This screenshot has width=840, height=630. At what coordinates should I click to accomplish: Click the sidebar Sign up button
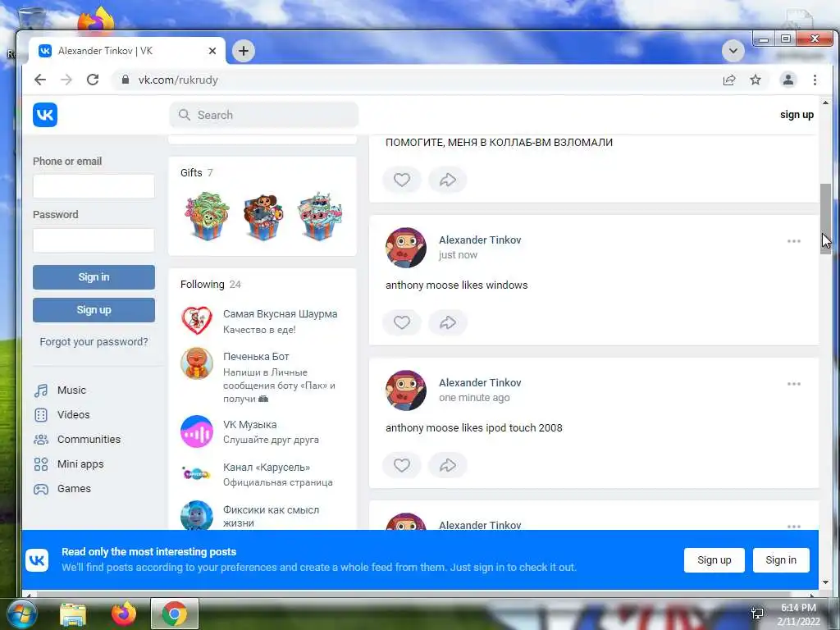pyautogui.click(x=94, y=309)
